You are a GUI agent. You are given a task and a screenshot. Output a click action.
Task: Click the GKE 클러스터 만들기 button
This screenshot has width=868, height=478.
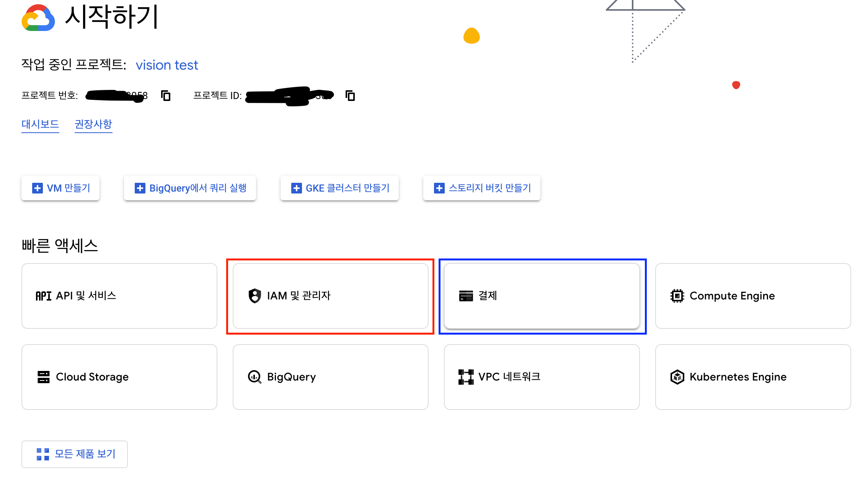339,188
